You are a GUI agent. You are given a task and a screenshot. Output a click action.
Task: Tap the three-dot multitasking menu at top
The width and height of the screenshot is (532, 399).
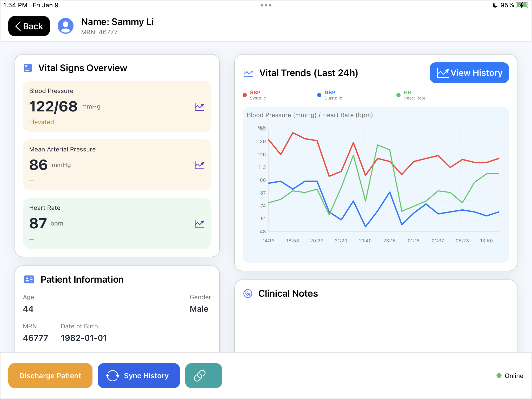266,5
